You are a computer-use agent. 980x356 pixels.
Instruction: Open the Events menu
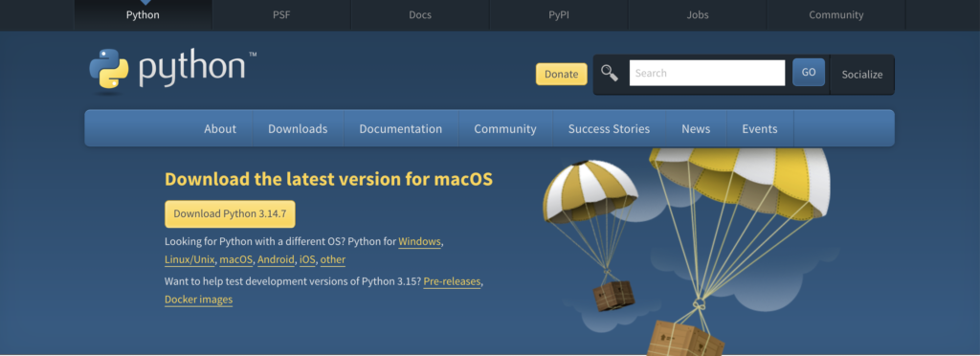tap(759, 128)
